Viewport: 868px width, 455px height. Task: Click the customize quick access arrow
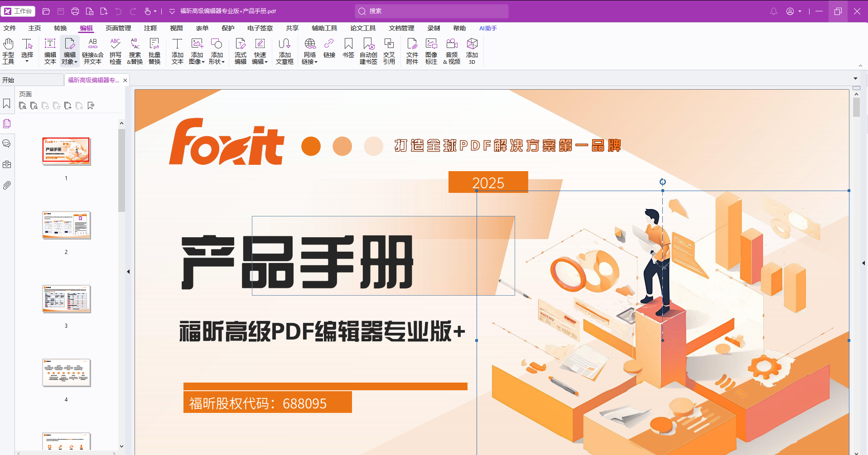172,11
